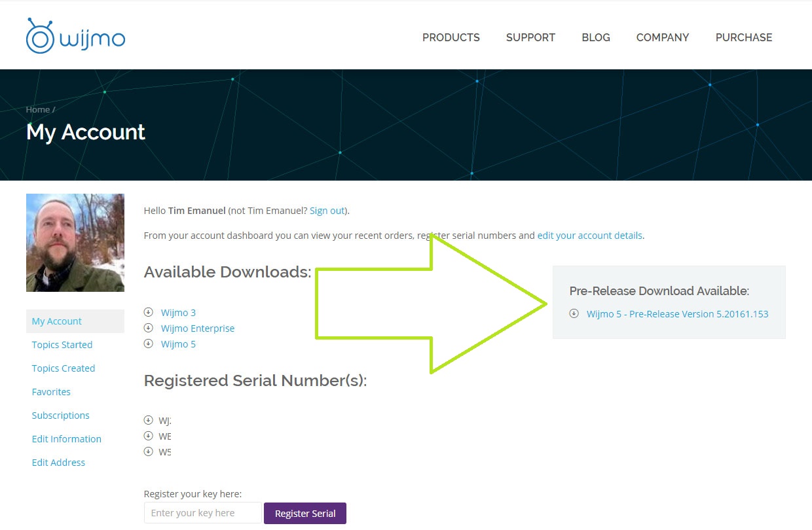
Task: Click the profile photo thumbnail
Action: pyautogui.click(x=75, y=243)
